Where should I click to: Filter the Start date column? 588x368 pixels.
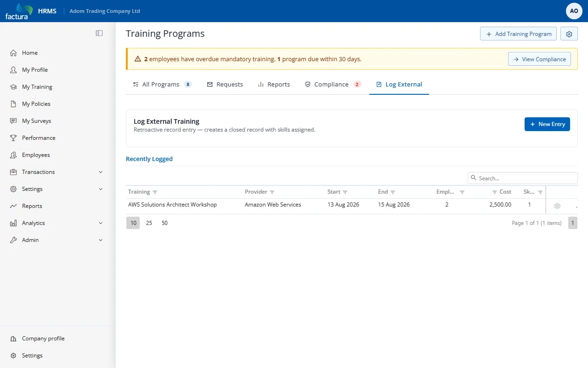click(345, 192)
